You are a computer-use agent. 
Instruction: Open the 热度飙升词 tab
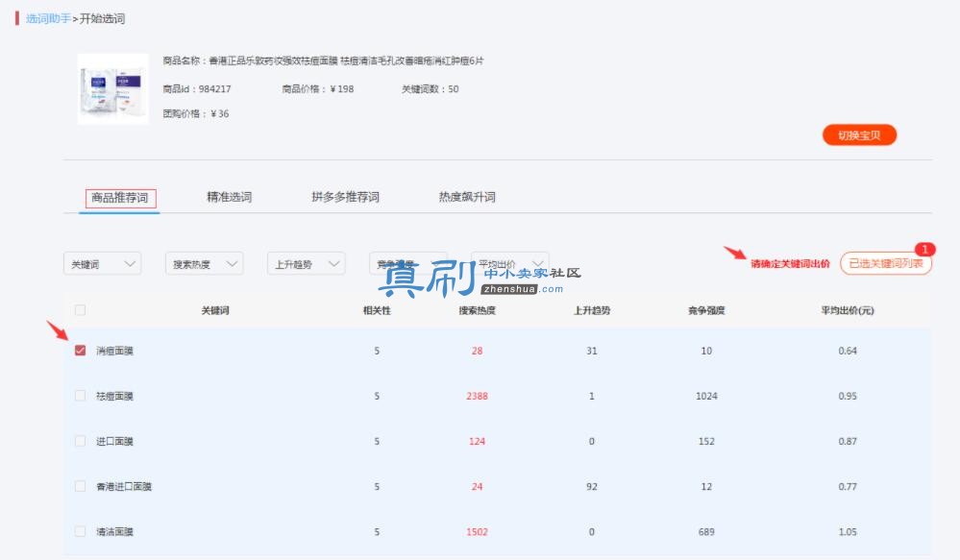point(467,197)
